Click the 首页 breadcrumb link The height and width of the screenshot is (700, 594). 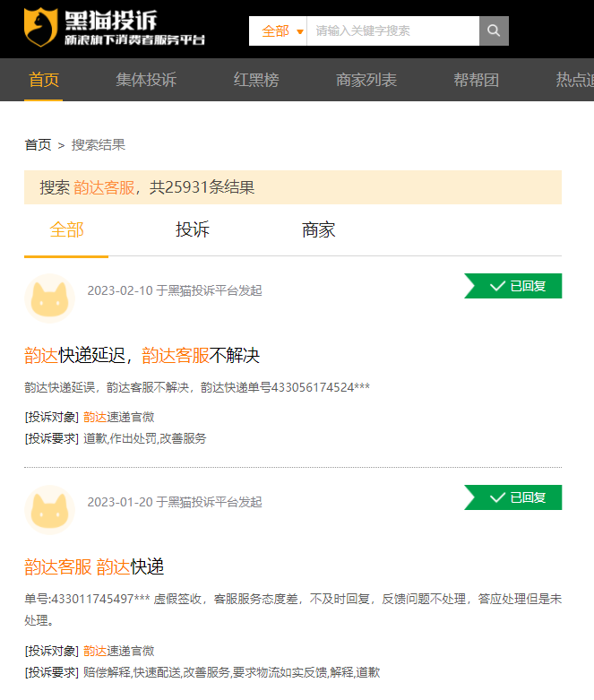38,144
